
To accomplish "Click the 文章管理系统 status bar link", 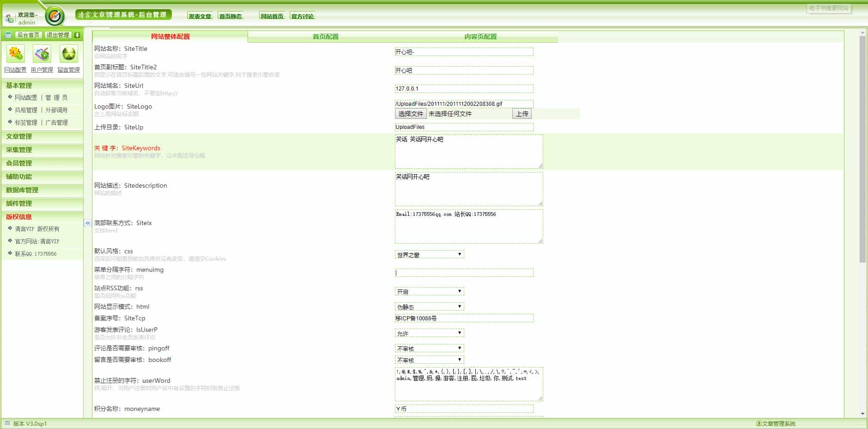I will point(778,423).
